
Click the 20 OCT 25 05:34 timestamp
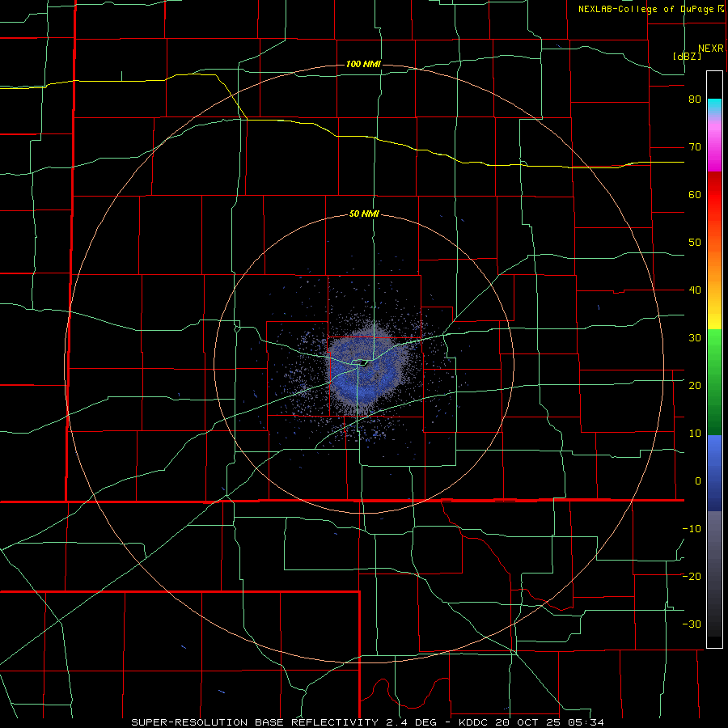tap(552, 722)
